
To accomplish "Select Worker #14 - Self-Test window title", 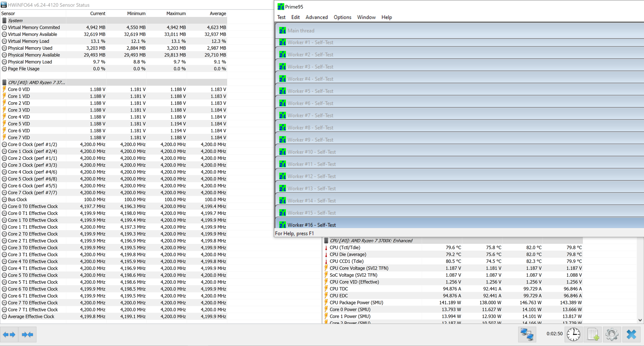I will pyautogui.click(x=311, y=200).
